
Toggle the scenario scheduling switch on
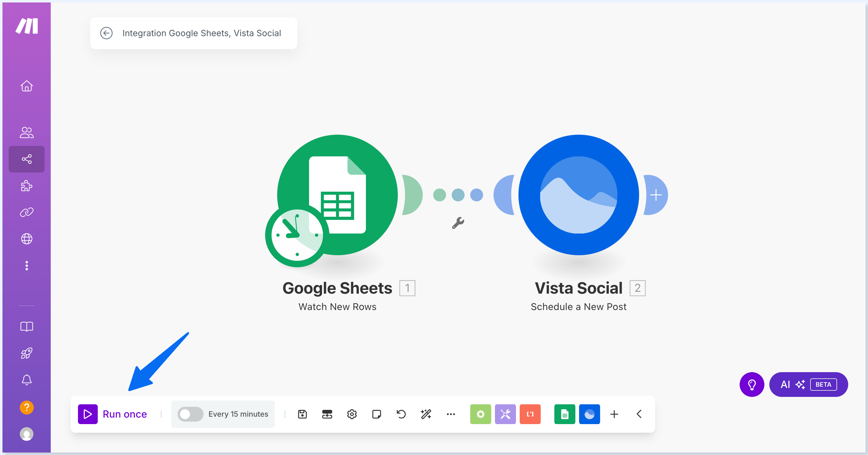pos(190,414)
